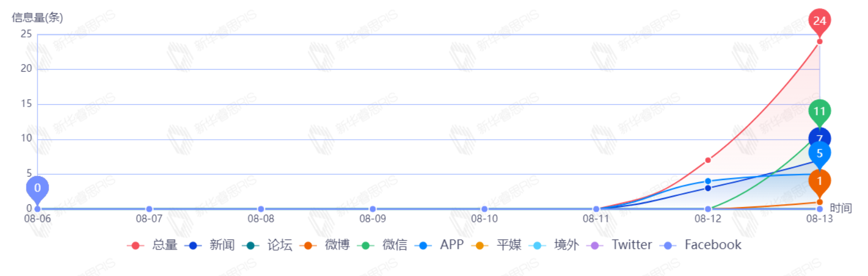Click the light blue 5 APP marker pin
The width and height of the screenshot is (868, 276).
click(820, 153)
